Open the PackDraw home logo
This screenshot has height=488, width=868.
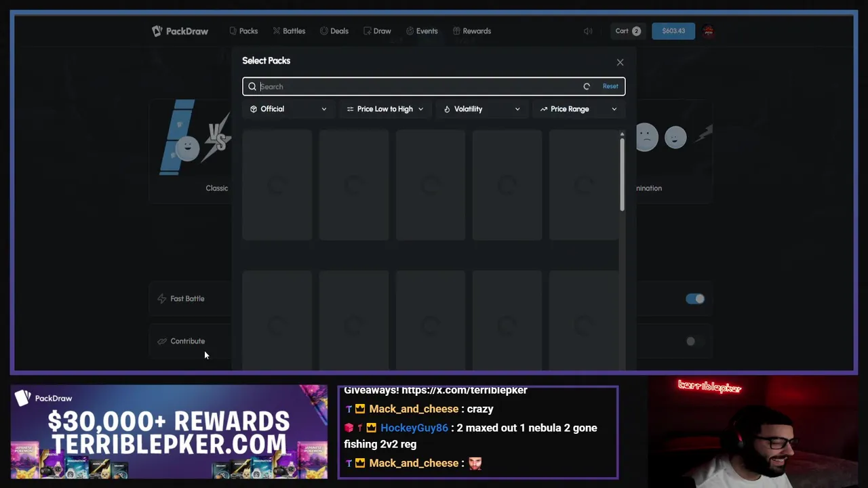[180, 31]
